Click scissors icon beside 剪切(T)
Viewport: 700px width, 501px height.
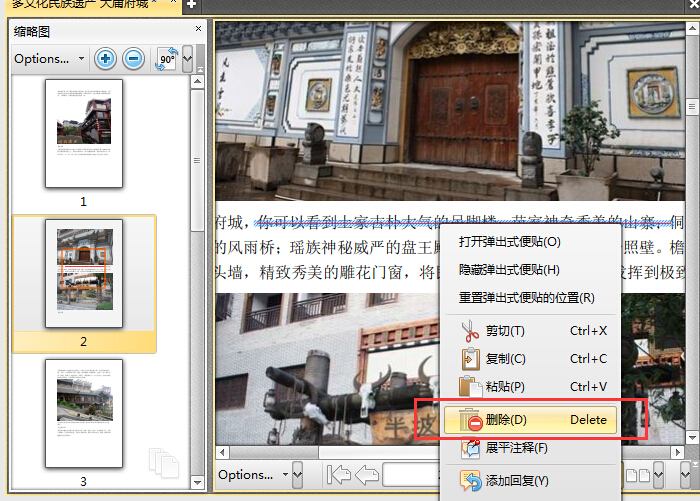click(x=469, y=331)
